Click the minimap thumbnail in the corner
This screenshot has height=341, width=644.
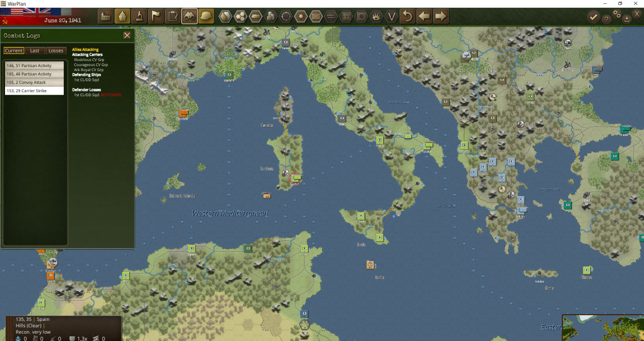click(603, 328)
